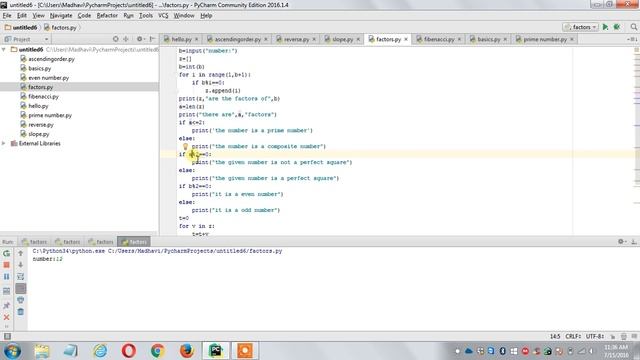Screen dimensions: 640x360
Task: Switch to the fibenacci.py editor tab
Action: (438, 39)
